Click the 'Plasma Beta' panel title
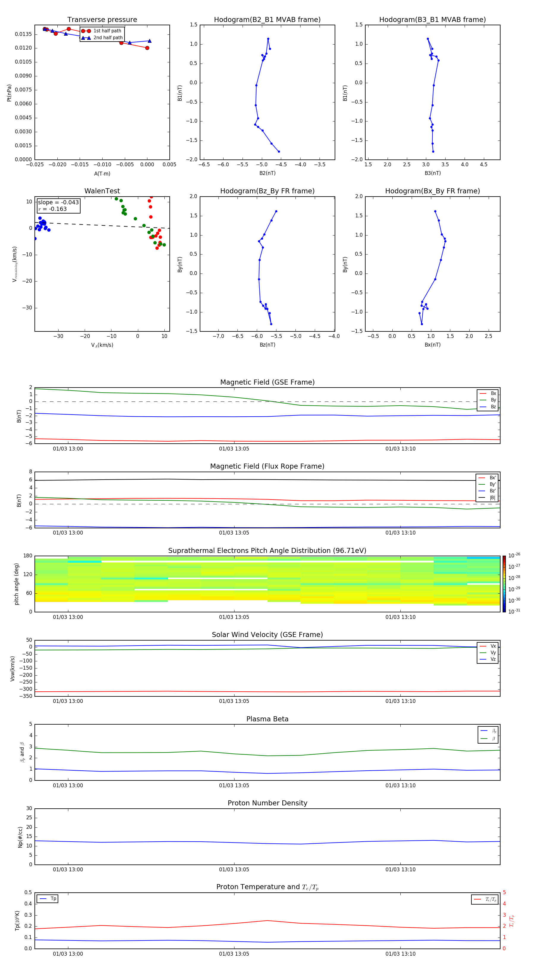 click(x=267, y=719)
